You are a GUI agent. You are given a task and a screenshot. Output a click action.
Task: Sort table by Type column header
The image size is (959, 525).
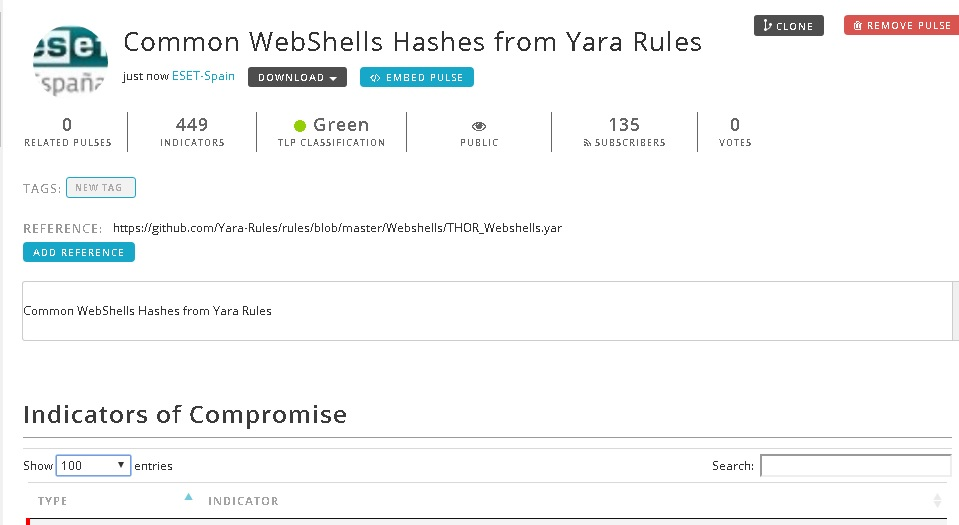coord(53,501)
